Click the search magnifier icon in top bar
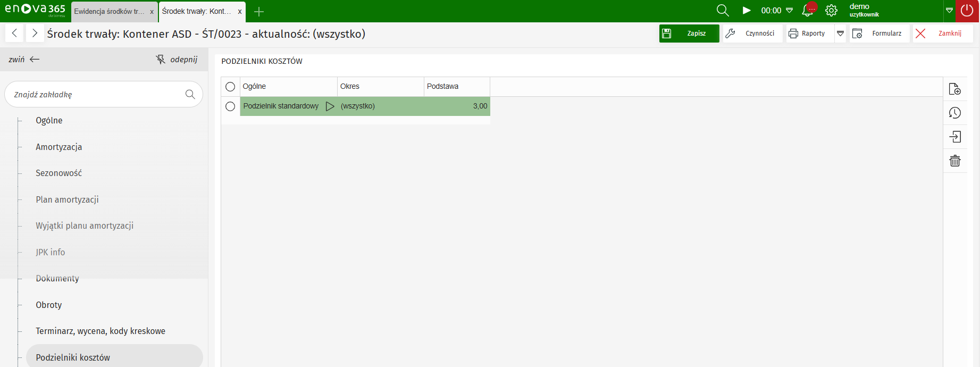 tap(722, 11)
